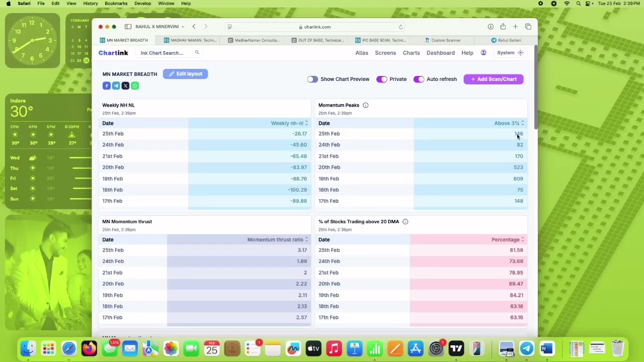Viewport: 644px width, 362px height.
Task: Open Screens link in navigation
Action: click(385, 53)
